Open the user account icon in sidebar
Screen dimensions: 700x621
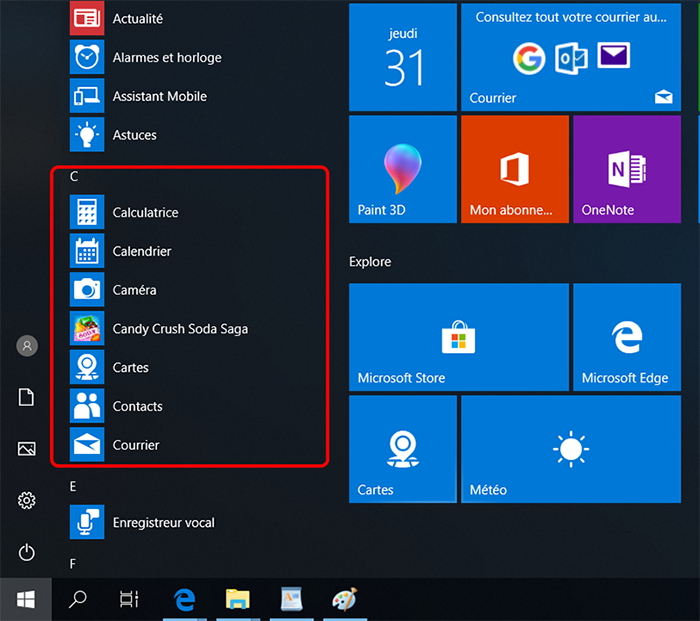[27, 346]
